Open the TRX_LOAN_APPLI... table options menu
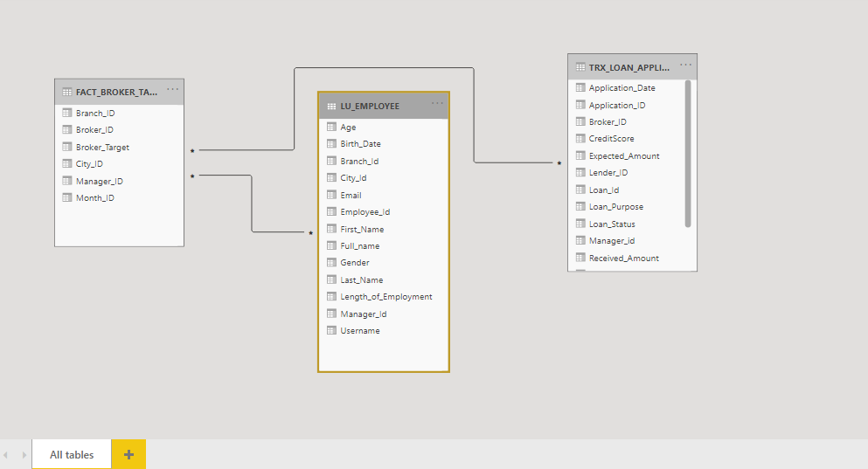Screen dimensions: 868x469 [x=686, y=65]
